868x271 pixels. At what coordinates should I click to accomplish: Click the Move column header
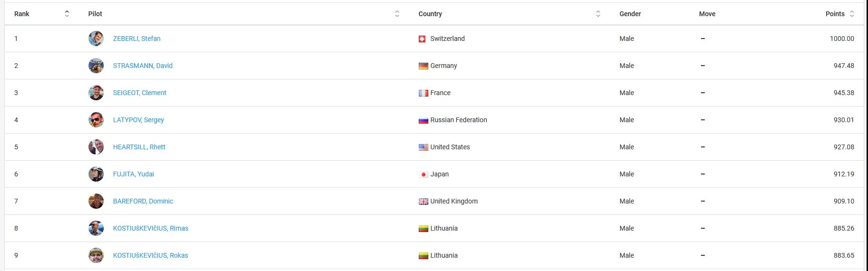[x=707, y=14]
